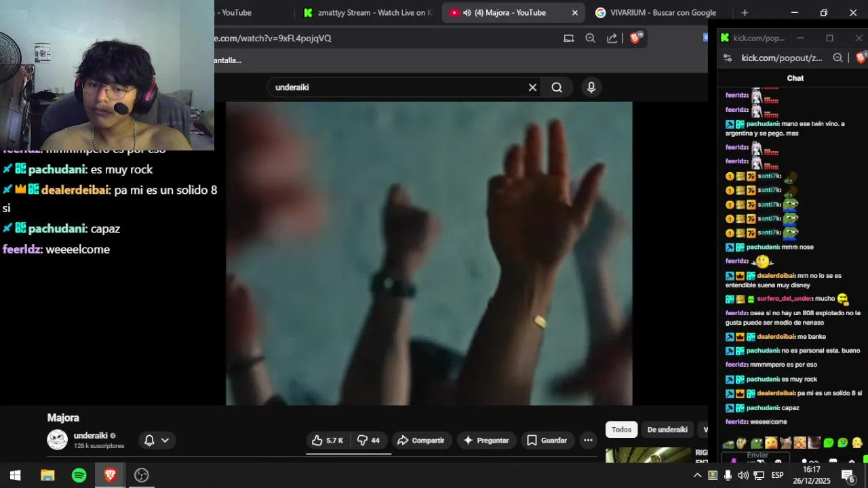Viewport: 868px width, 488px height.
Task: Close the Majora YouTube tab
Action: click(x=575, y=13)
